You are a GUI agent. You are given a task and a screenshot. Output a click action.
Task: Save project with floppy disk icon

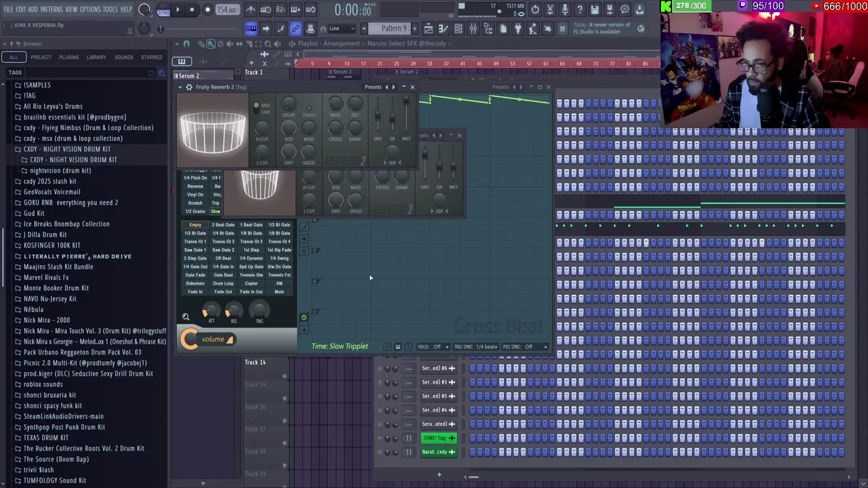point(594,9)
